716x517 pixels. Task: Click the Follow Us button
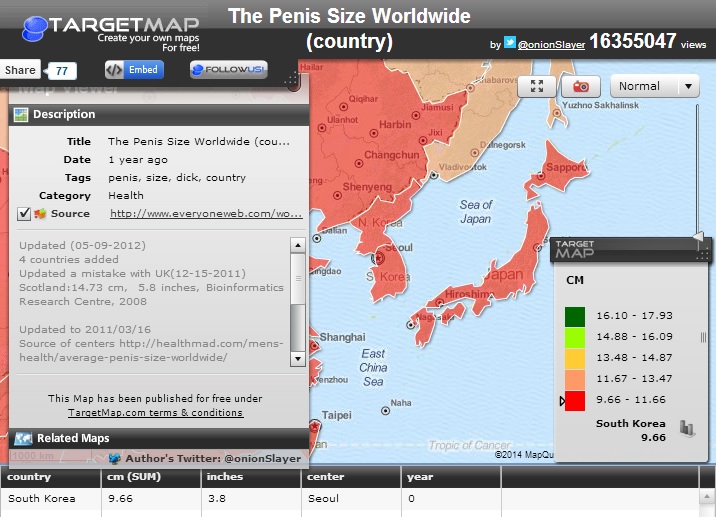(229, 70)
